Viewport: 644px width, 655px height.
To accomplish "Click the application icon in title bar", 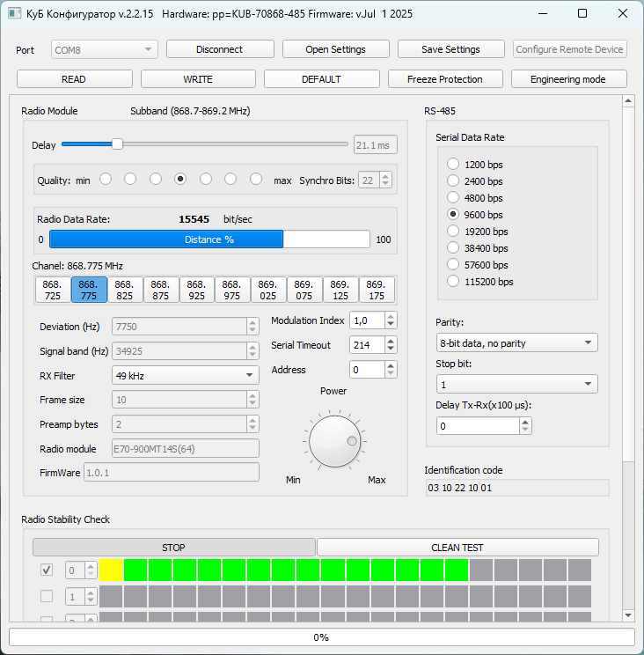I will point(15,14).
